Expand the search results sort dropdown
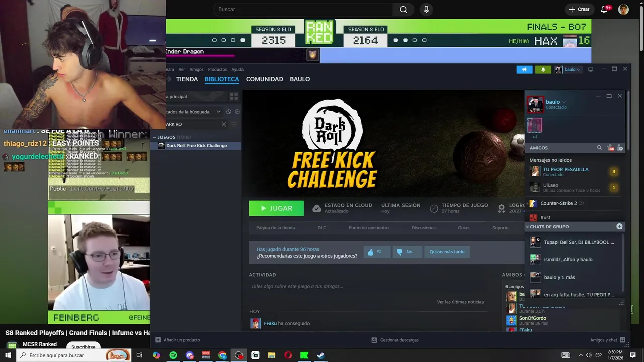This screenshot has height=362, width=644. click(x=218, y=112)
